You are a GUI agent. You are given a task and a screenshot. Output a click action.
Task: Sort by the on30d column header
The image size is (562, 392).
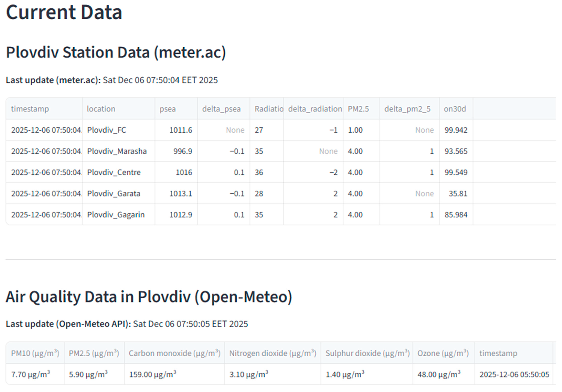coord(455,109)
